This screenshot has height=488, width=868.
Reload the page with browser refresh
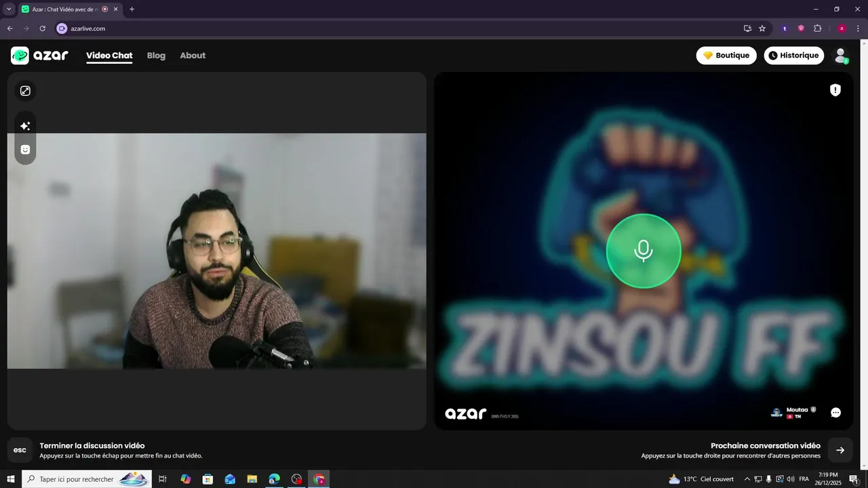tap(42, 28)
